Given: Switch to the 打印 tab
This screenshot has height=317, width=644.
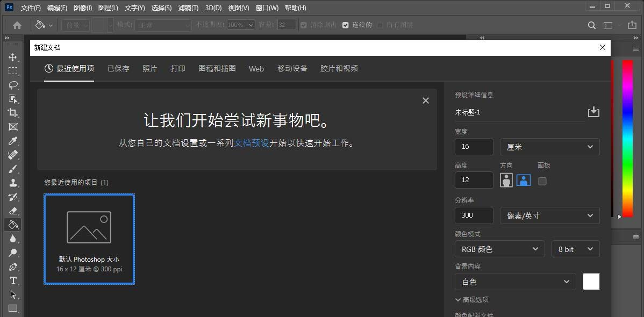Looking at the screenshot, I should click(178, 69).
